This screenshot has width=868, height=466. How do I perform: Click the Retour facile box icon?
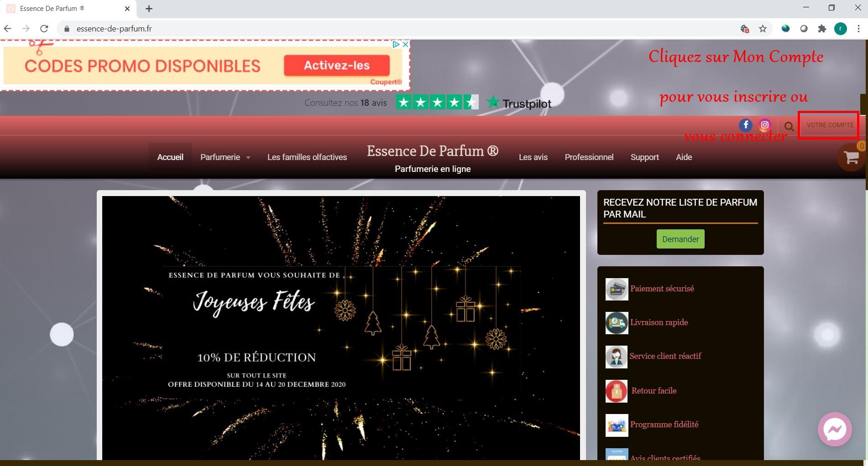coord(617,391)
